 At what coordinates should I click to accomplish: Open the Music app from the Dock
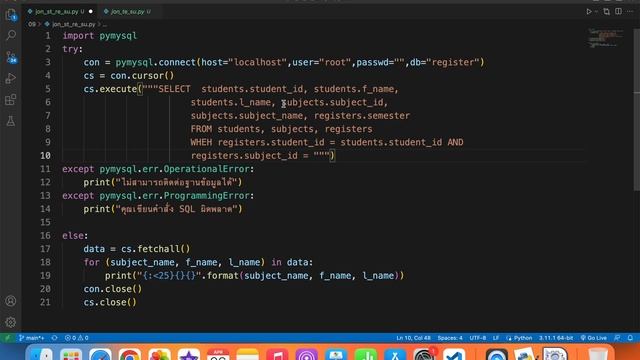[x=277, y=354]
